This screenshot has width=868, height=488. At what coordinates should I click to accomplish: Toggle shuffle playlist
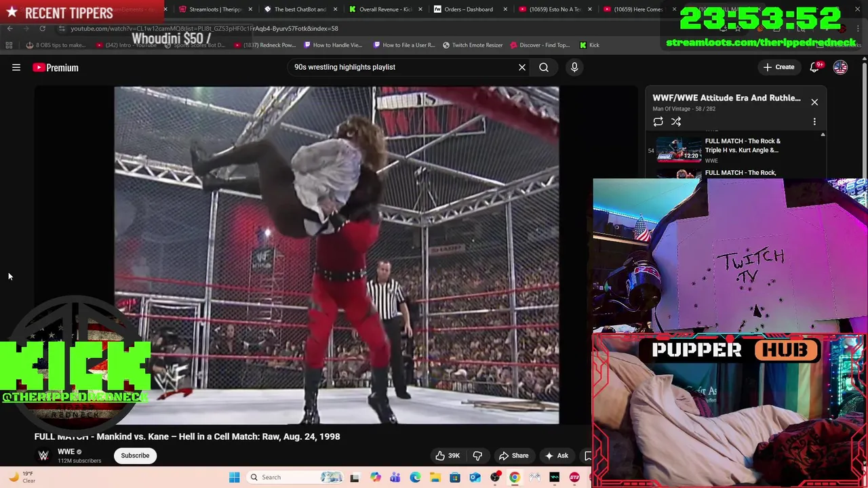676,122
